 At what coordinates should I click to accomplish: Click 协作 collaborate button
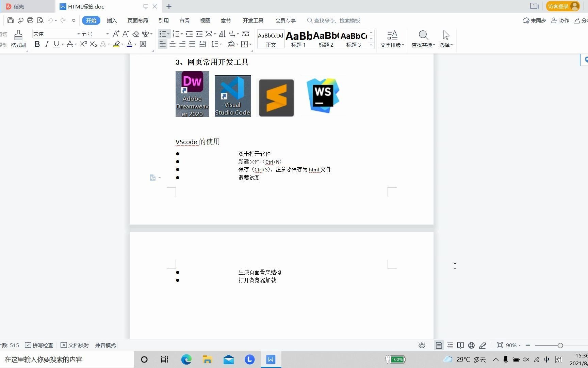point(560,20)
